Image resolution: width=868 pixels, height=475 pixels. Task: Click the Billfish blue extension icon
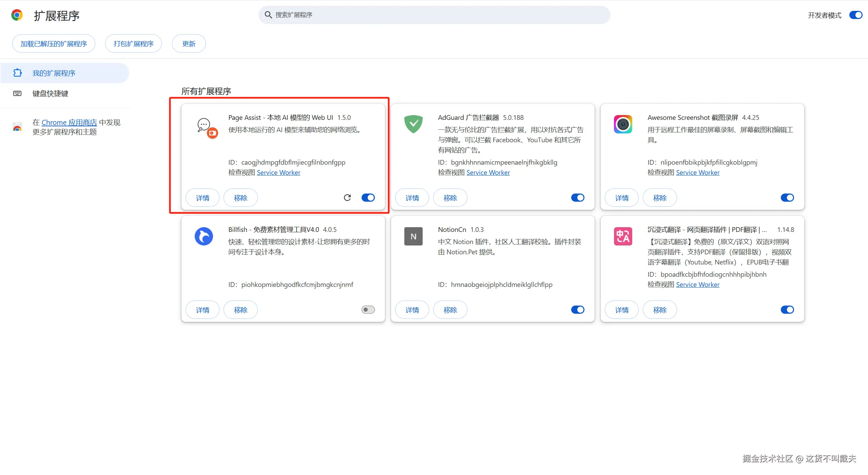tap(204, 236)
